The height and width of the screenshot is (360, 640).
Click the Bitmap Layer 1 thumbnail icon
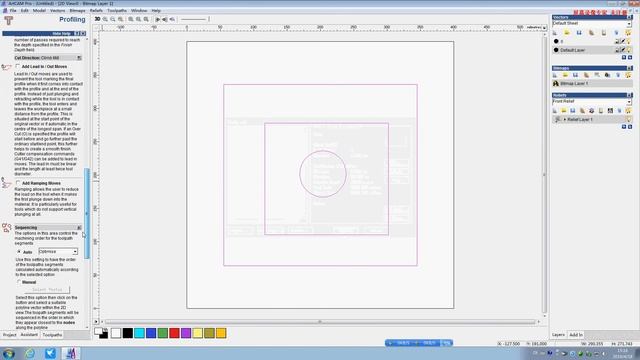coord(556,83)
